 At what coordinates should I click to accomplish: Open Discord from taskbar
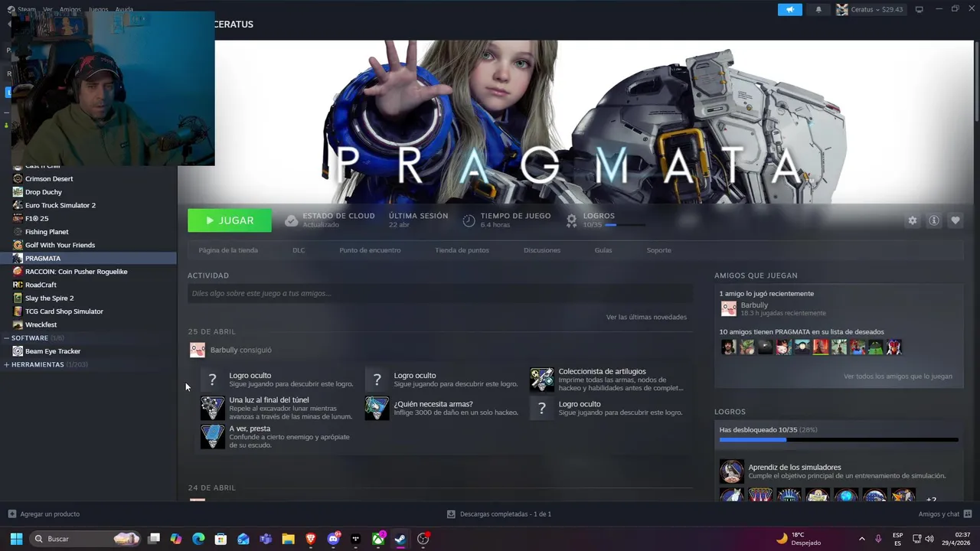[333, 539]
